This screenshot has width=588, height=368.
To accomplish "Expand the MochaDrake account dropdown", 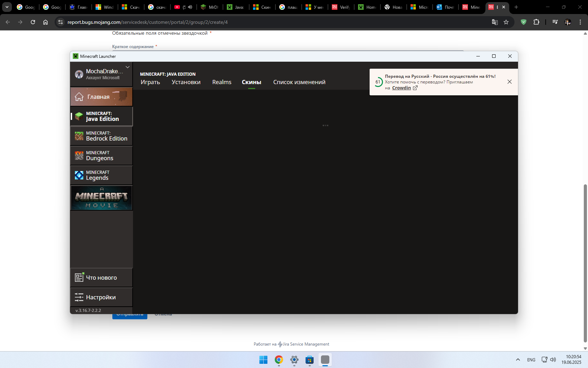I will [x=128, y=67].
